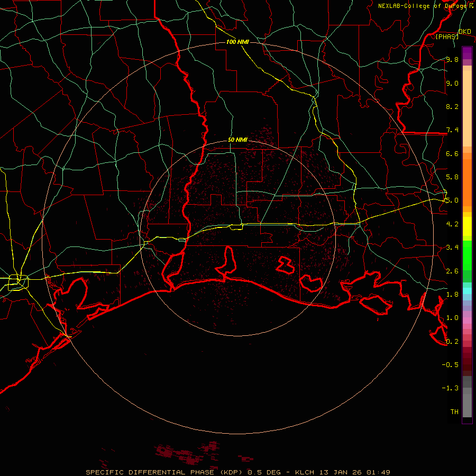Select the cyan color bar segment
This screenshot has width=476, height=476.
coord(467,291)
